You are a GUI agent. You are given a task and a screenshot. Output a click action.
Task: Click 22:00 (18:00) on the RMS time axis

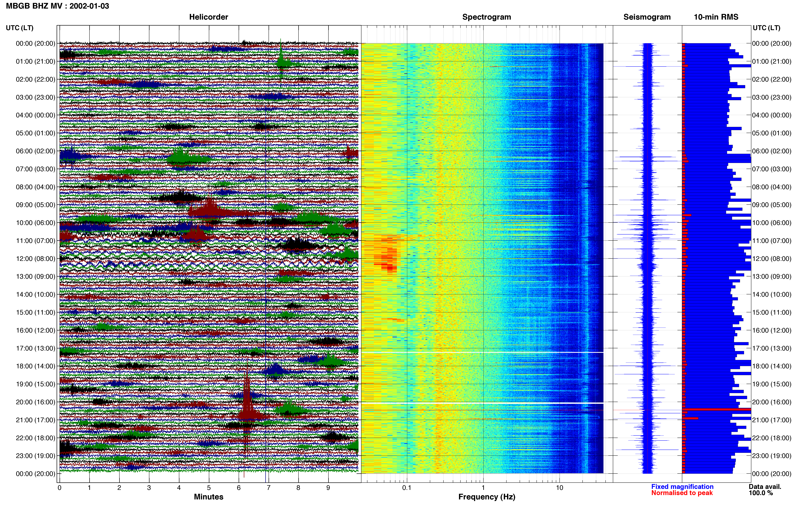point(772,438)
